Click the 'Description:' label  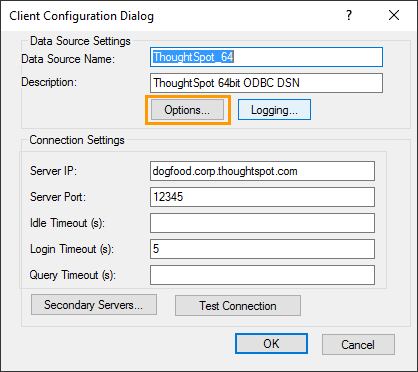coord(49,82)
